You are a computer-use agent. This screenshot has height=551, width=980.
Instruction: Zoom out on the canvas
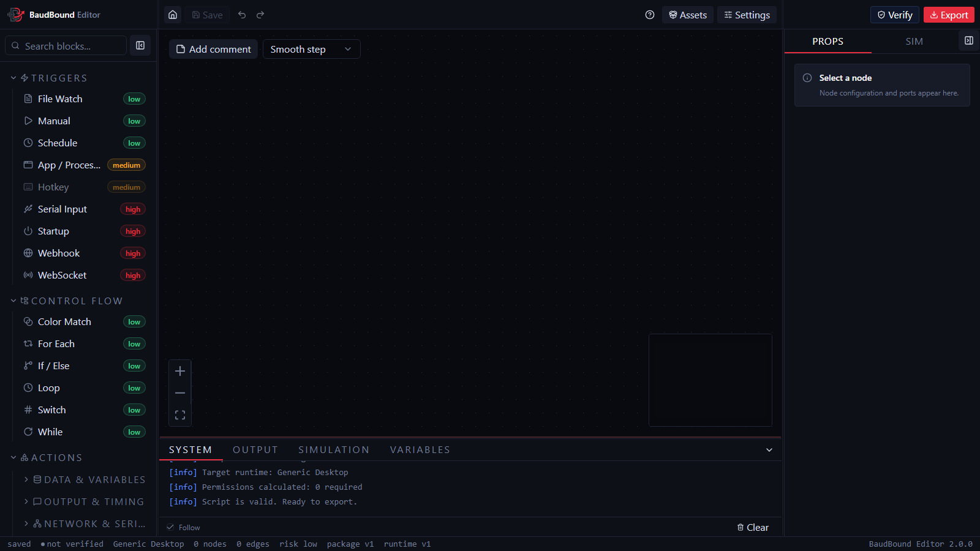point(180,393)
